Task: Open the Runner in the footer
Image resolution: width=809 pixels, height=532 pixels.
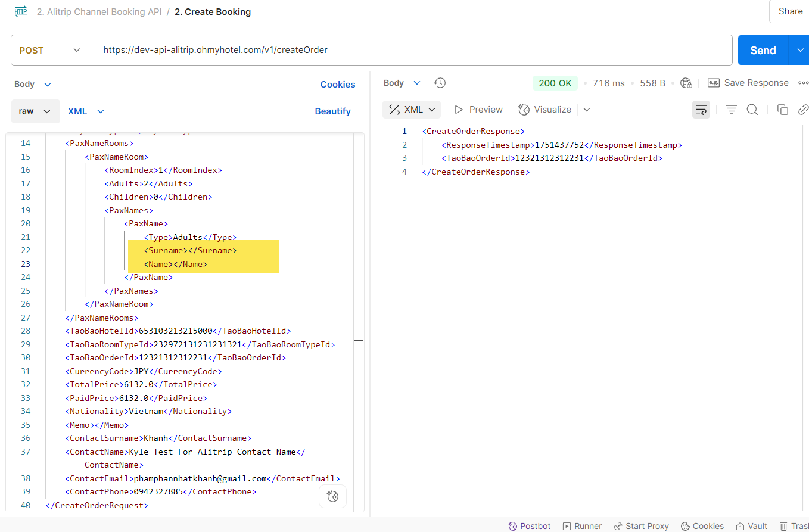Action: [582, 526]
